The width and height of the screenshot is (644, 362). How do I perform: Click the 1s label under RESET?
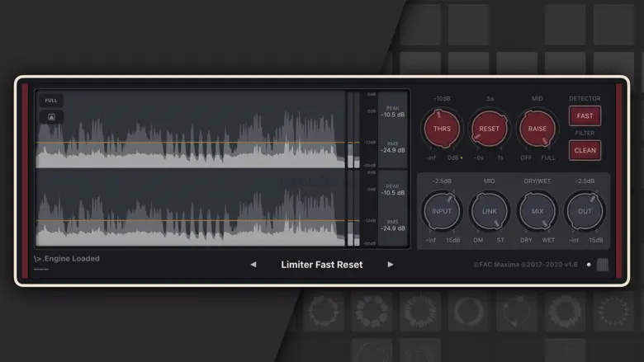[500, 157]
